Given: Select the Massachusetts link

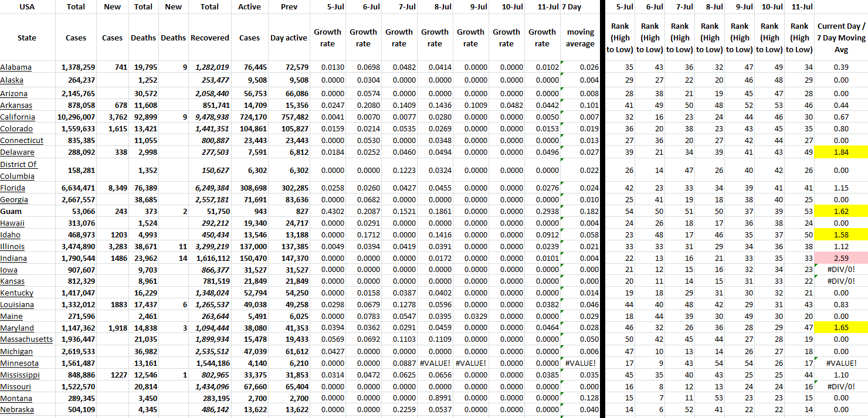Looking at the screenshot, I should tap(26, 339).
